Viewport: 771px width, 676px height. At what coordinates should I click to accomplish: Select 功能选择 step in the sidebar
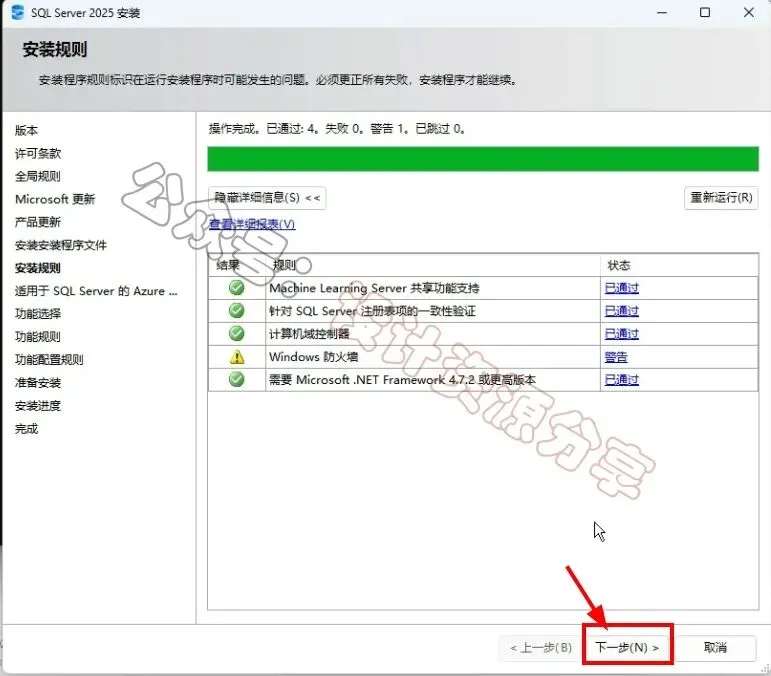(38, 314)
